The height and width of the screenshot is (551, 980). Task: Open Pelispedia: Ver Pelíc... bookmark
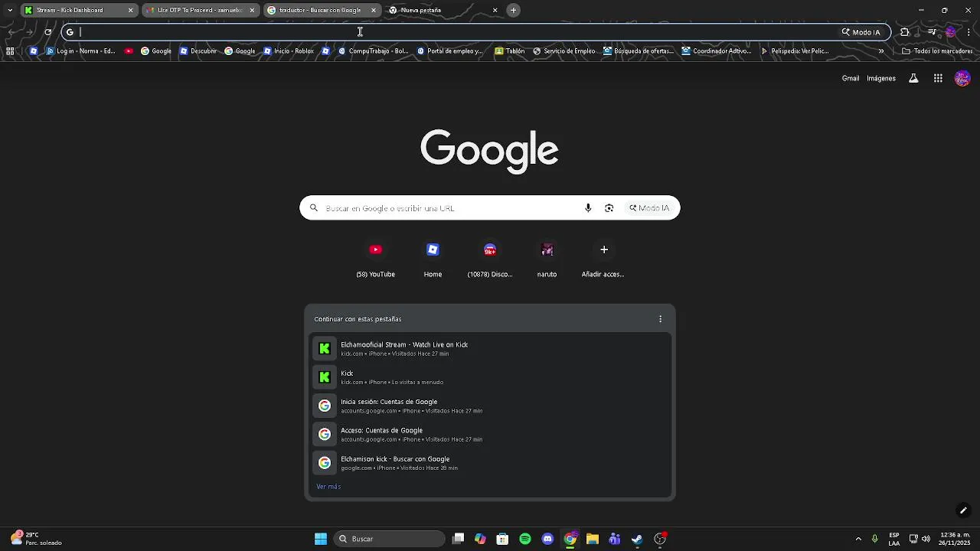point(794,51)
